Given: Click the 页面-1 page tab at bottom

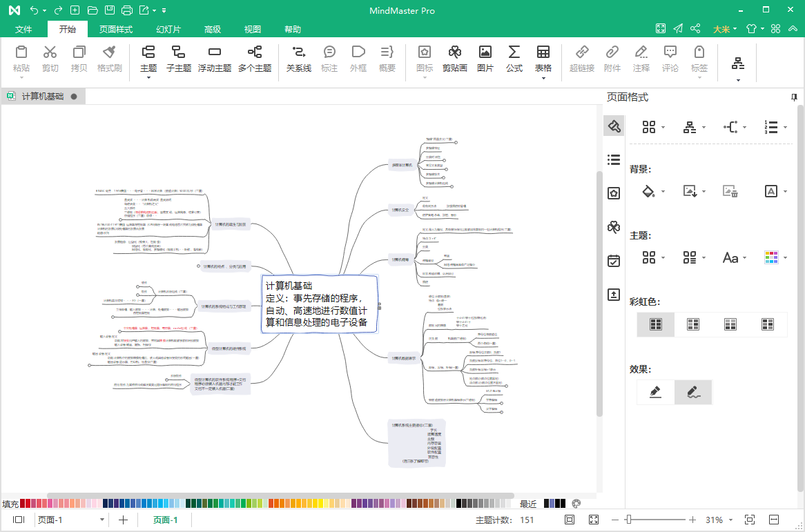Looking at the screenshot, I should pyautogui.click(x=165, y=520).
